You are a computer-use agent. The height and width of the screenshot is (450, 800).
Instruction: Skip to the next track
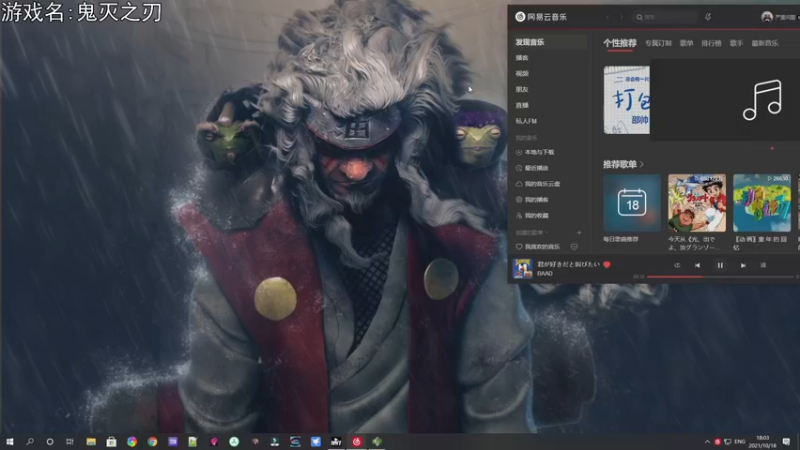click(743, 265)
